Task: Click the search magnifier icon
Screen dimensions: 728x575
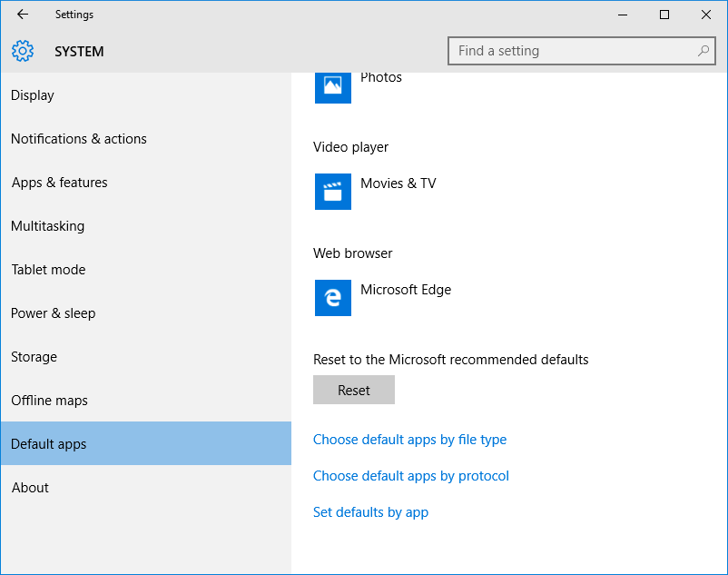Action: [x=703, y=51]
